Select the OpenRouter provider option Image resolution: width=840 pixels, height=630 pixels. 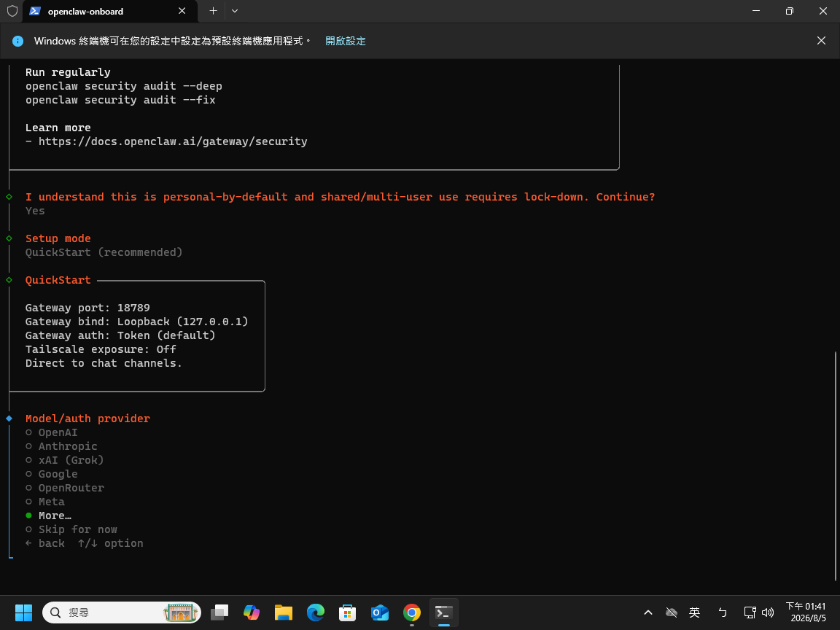click(x=65, y=488)
